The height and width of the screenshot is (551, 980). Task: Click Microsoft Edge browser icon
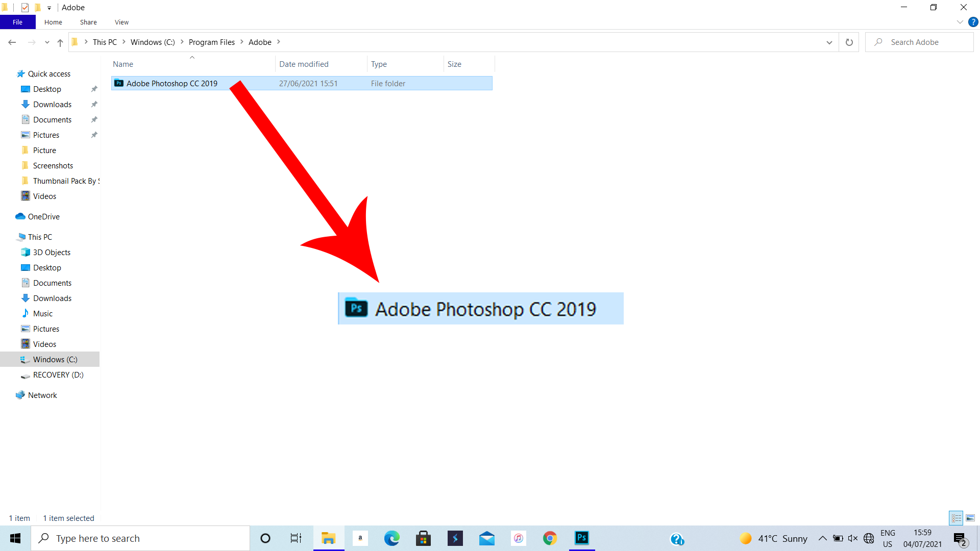pos(391,538)
